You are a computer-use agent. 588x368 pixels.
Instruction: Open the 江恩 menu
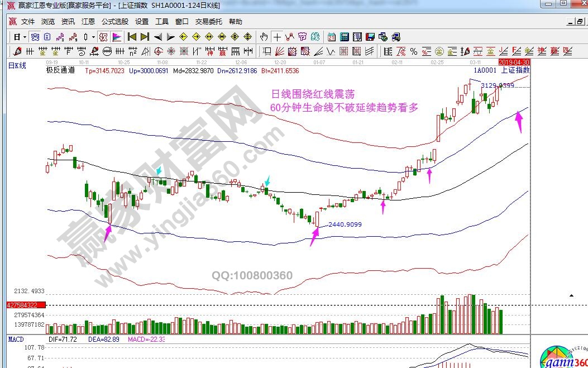pyautogui.click(x=88, y=22)
